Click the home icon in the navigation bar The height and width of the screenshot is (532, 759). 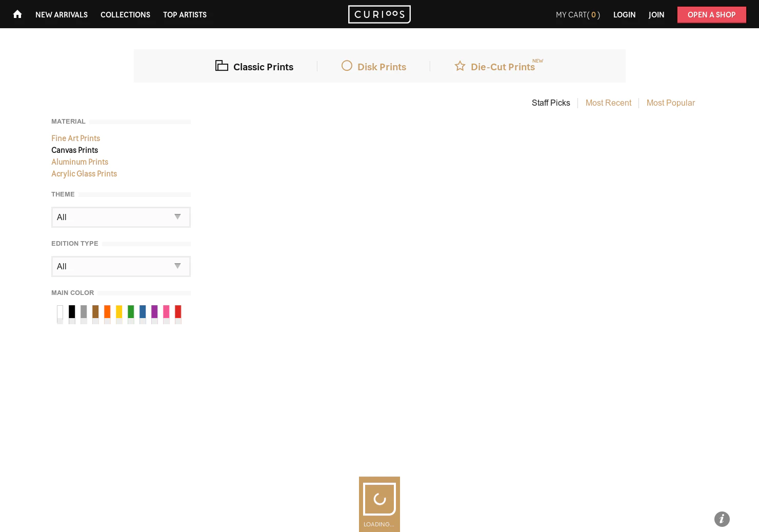coord(17,14)
